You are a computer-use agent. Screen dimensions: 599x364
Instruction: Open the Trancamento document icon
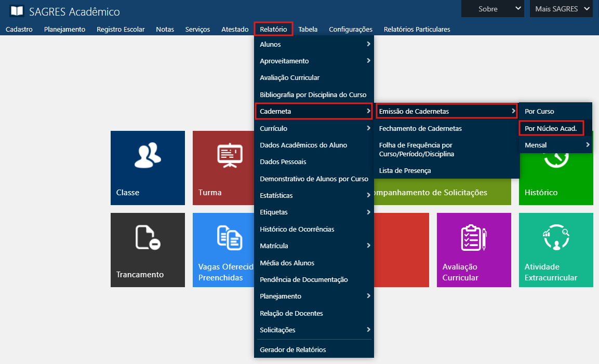point(148,237)
